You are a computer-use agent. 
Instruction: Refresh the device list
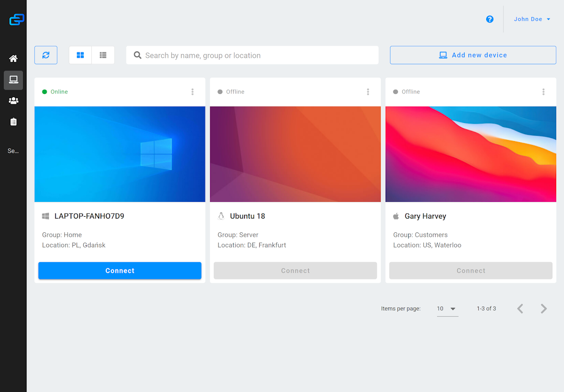[x=46, y=55]
